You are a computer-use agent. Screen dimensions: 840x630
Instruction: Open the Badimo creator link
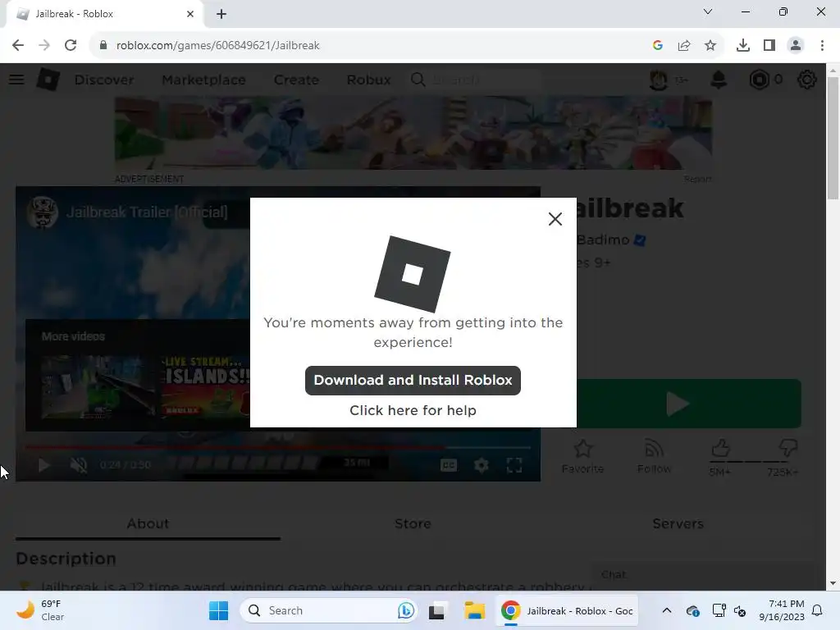click(603, 240)
